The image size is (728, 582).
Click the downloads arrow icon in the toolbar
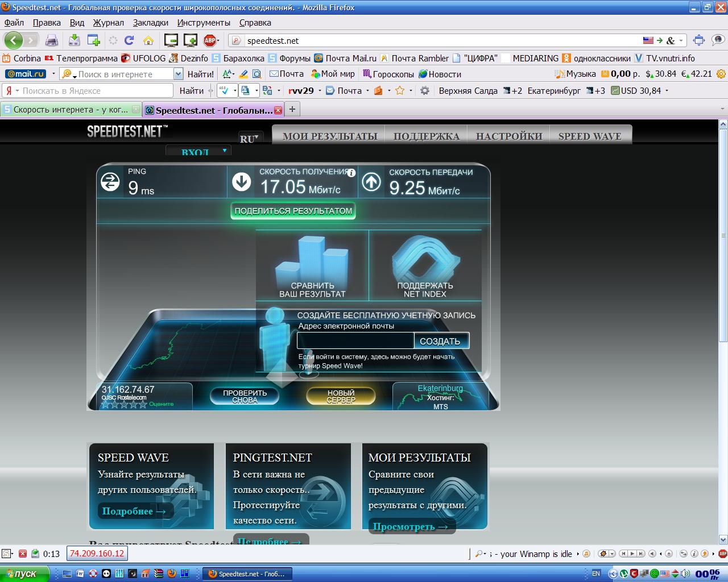click(74, 40)
